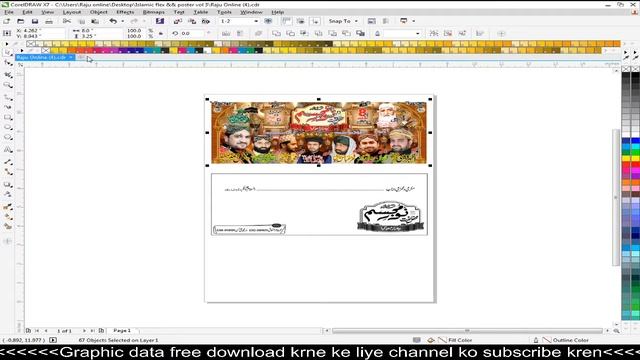Select the Smart Fill tool
This screenshot has width=640, height=360.
tap(8, 227)
